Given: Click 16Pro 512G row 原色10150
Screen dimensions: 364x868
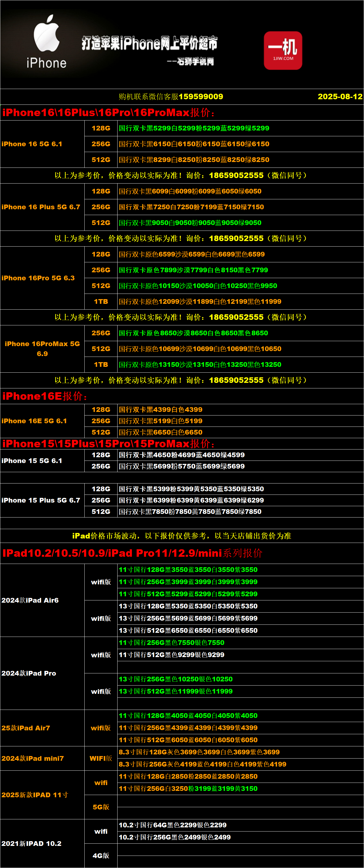Looking at the screenshot, I should 240,286.
